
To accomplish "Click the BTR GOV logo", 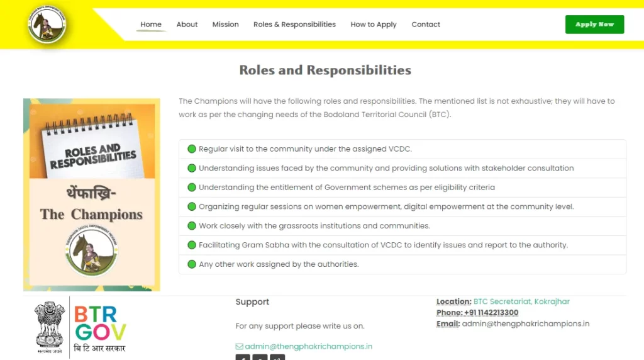I will point(100,329).
